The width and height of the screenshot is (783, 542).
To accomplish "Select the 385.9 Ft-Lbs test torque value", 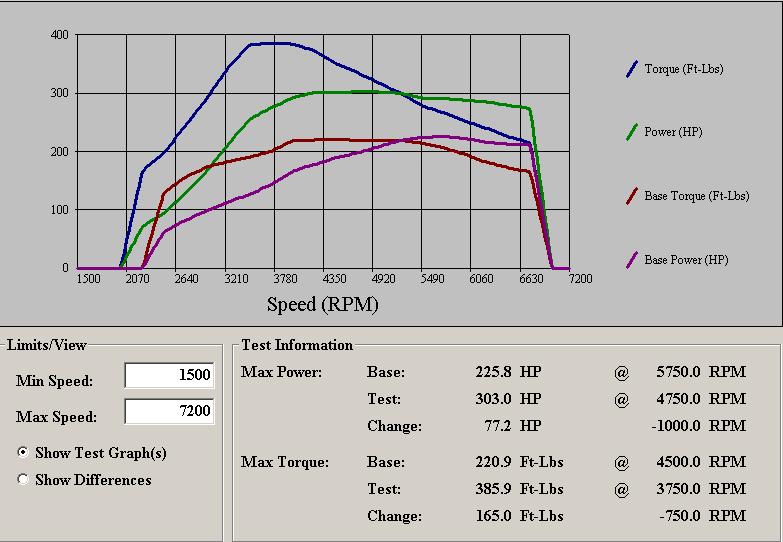I will (x=520, y=489).
